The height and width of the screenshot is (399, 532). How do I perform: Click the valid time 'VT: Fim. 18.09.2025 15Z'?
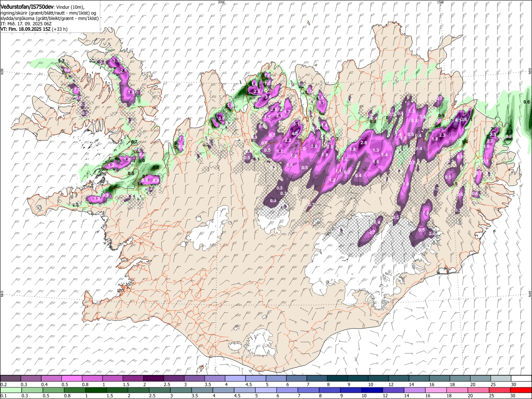coord(26,29)
